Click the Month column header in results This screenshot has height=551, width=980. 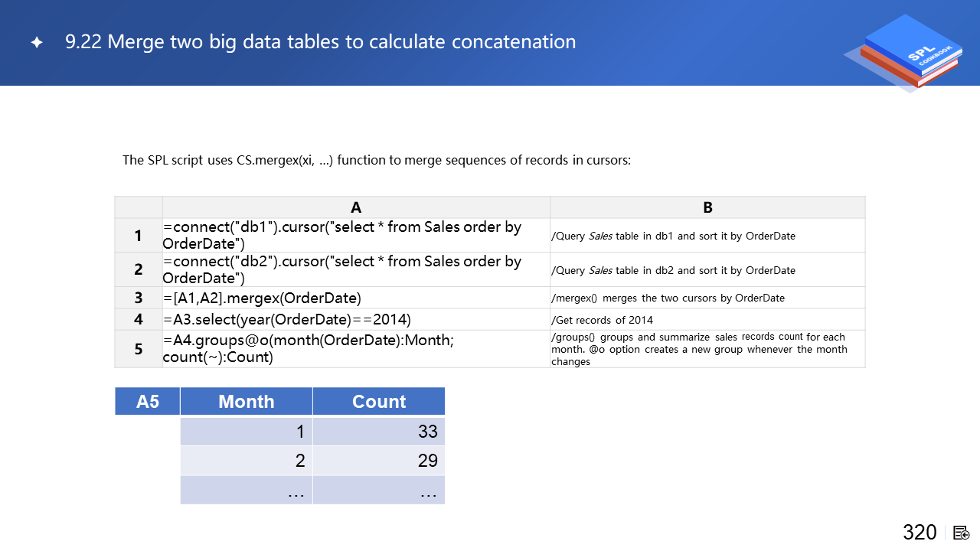(x=247, y=402)
